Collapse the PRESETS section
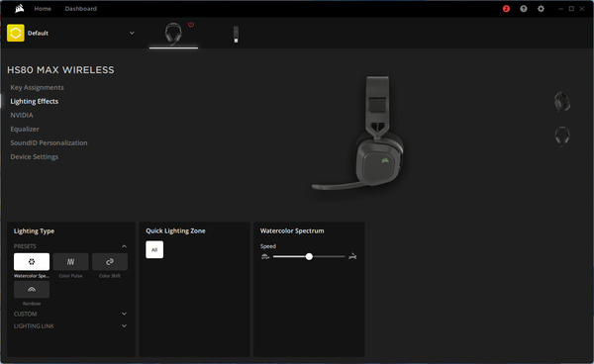Viewport: 594px width, 364px height. point(124,246)
